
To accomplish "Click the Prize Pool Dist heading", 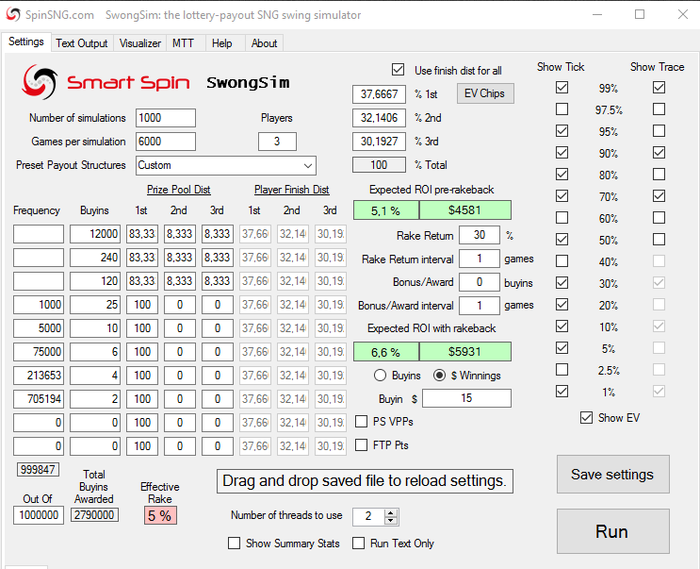I will [x=179, y=190].
